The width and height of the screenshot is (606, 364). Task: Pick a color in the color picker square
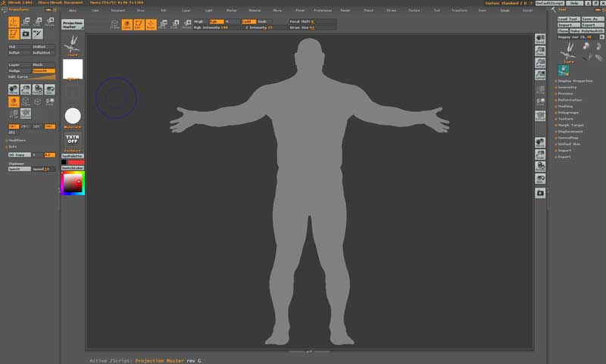(73, 183)
